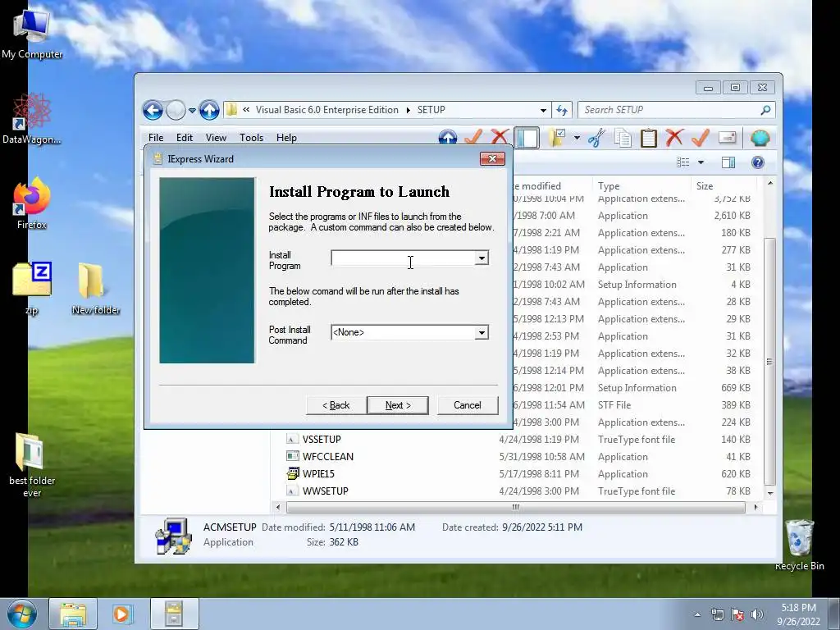Expand the Post Install Command dropdown arrow

(482, 333)
